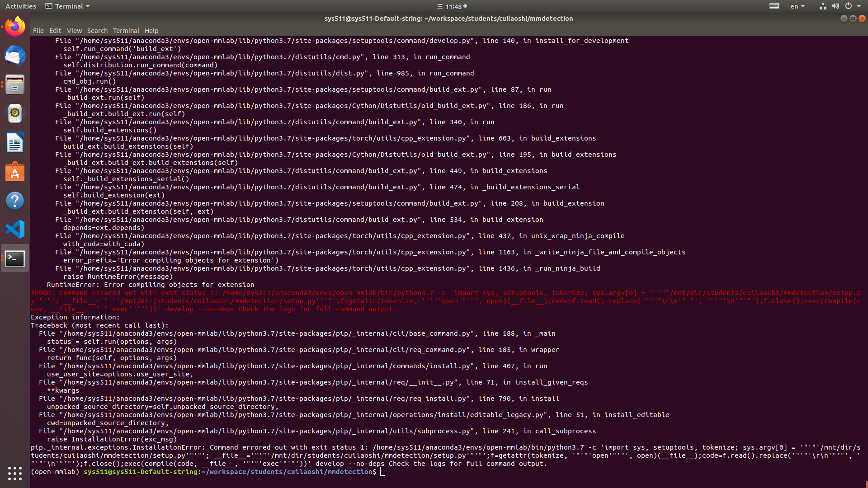Screen dimensions: 868x488
Task: Click the keyboard indicator in the top bar
Action: [774, 6]
